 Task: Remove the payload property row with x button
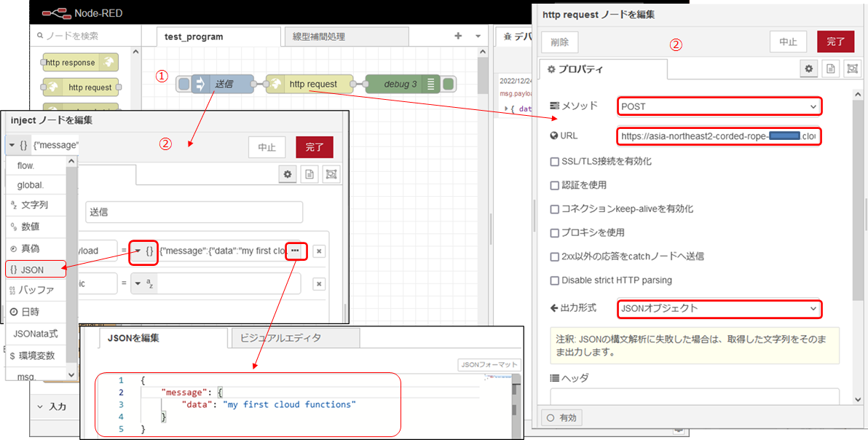319,251
